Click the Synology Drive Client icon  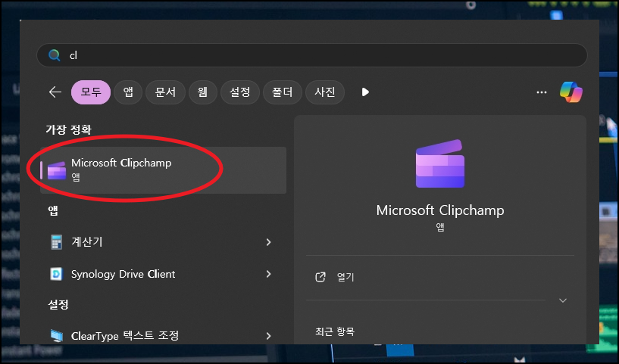click(56, 274)
